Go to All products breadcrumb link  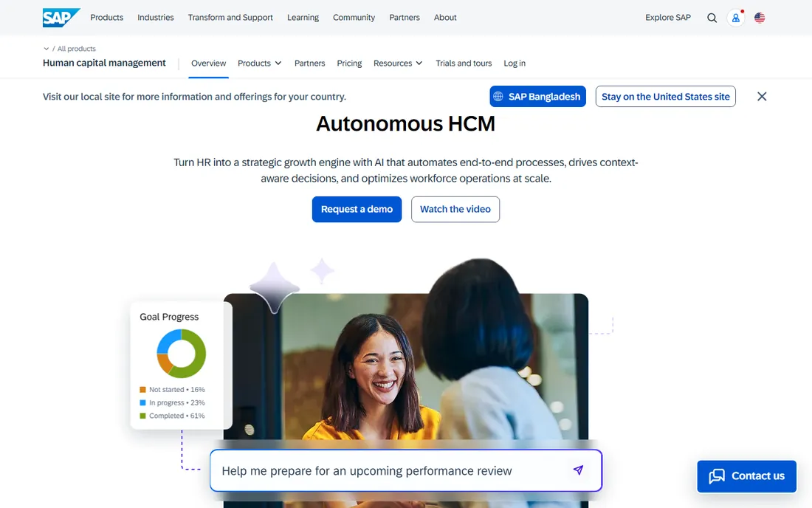click(76, 49)
